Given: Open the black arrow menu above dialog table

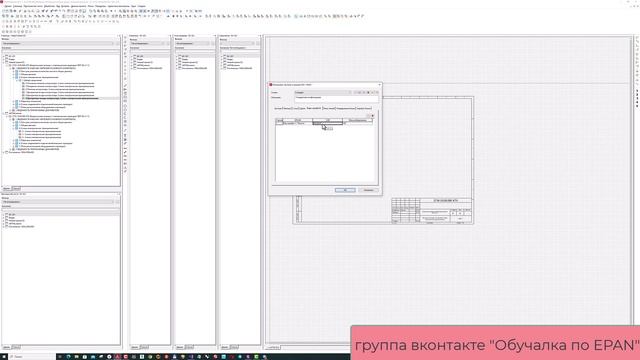Looking at the screenshot, I should pos(372,116).
